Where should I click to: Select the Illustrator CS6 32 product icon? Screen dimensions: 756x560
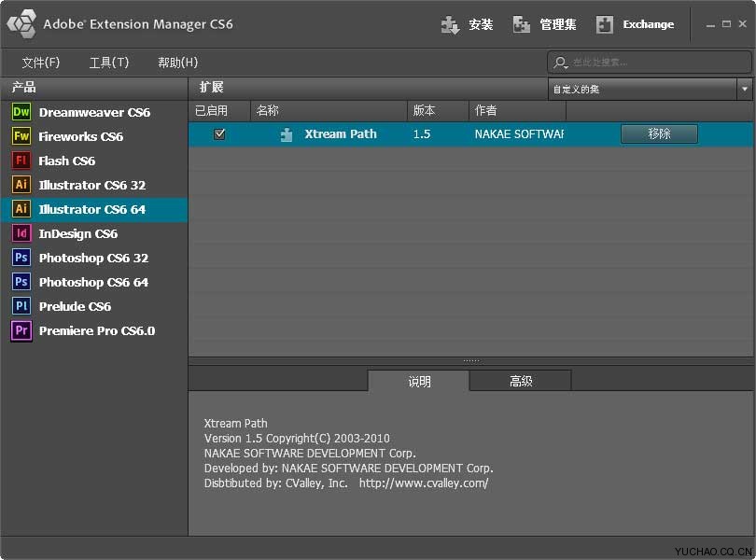point(22,185)
